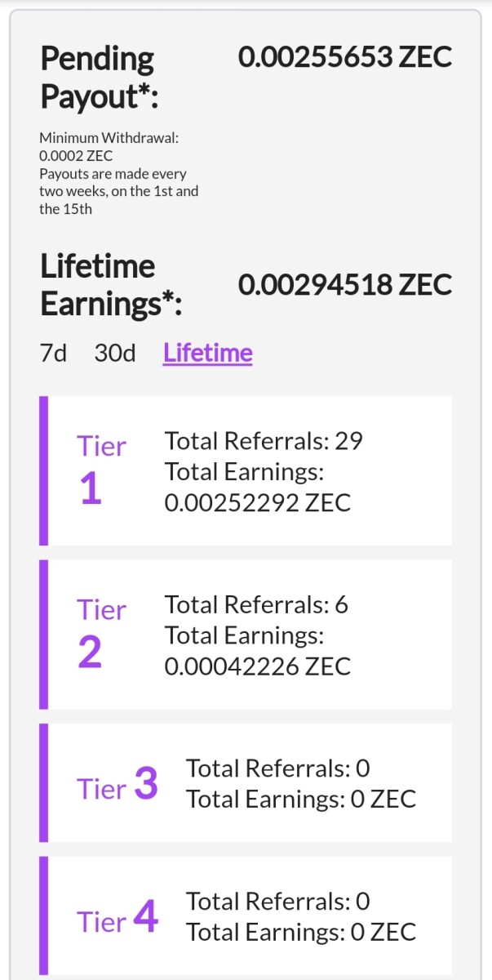Open the Tier 1 card label

point(102,470)
